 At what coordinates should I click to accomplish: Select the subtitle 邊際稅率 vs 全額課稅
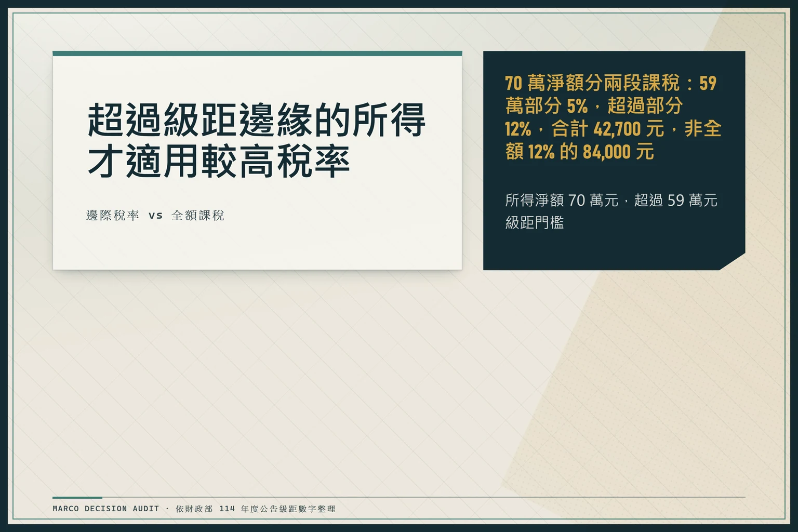tap(155, 215)
